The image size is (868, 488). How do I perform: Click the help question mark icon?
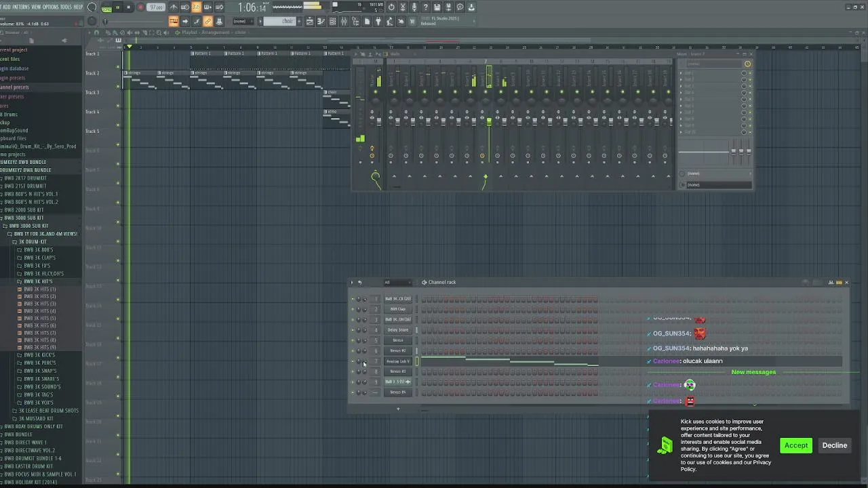[426, 7]
